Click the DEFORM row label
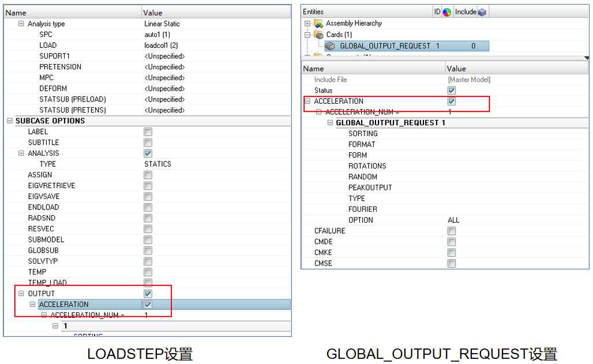This screenshot has height=364, width=593. pos(53,88)
